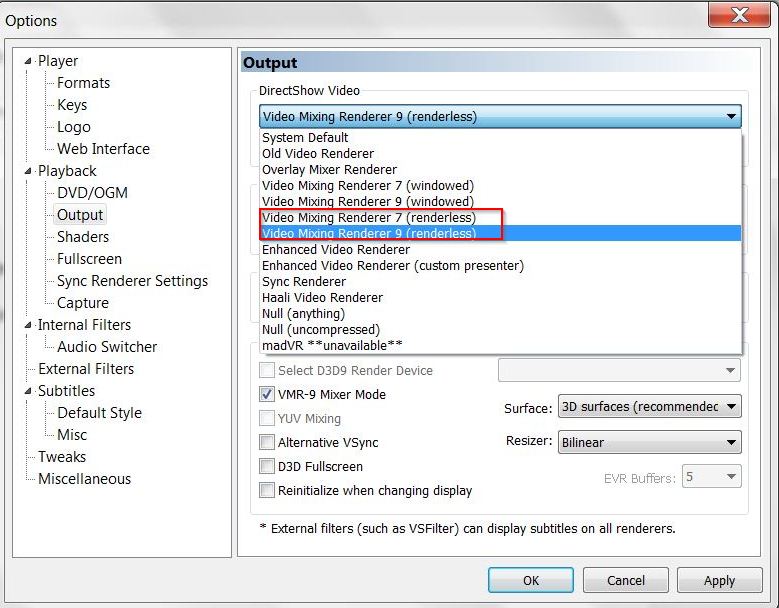The height and width of the screenshot is (608, 779).
Task: Collapse the Internal Filters tree node
Action: click(x=28, y=325)
